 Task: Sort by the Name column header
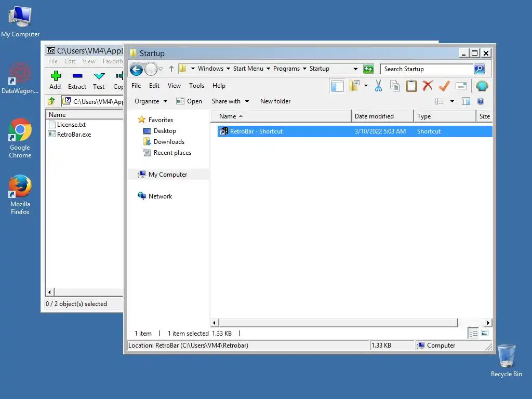click(x=281, y=116)
